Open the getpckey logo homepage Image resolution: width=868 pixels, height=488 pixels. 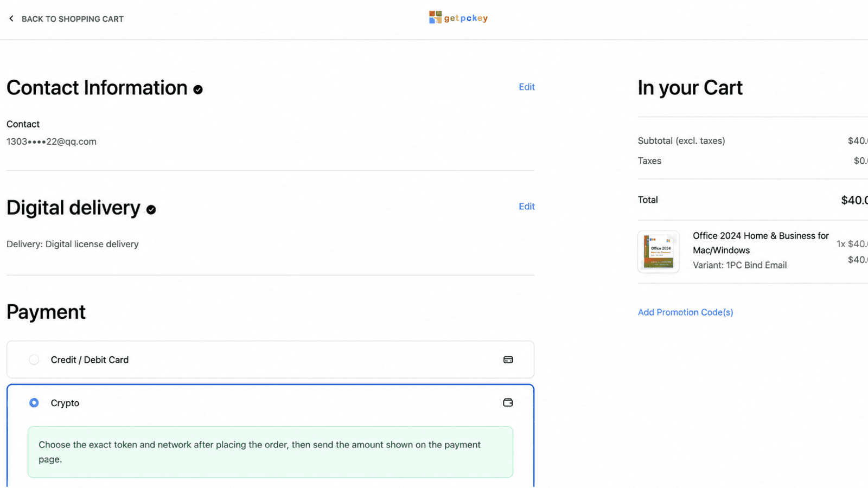coord(458,18)
